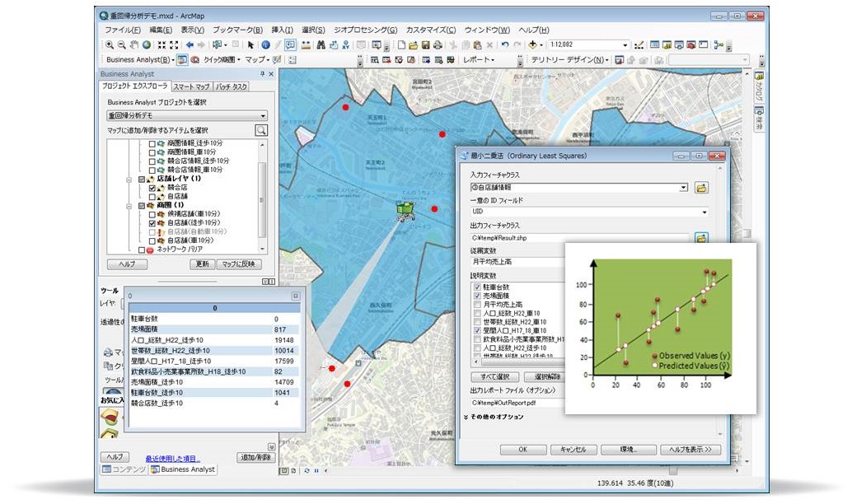The width and height of the screenshot is (852, 504).
Task: Open the input feature class dropdown
Action: (x=684, y=188)
